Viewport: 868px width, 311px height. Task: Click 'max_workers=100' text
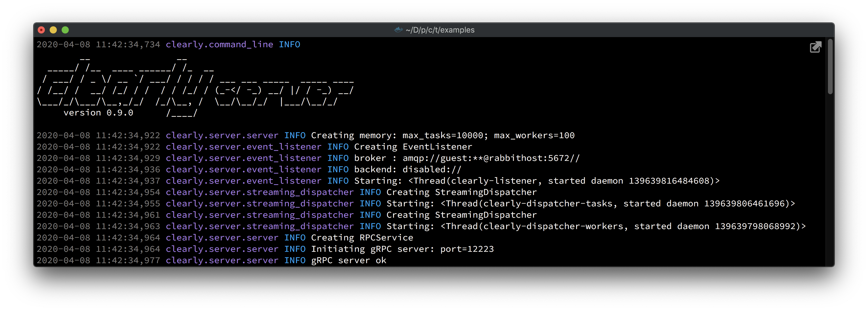(534, 135)
